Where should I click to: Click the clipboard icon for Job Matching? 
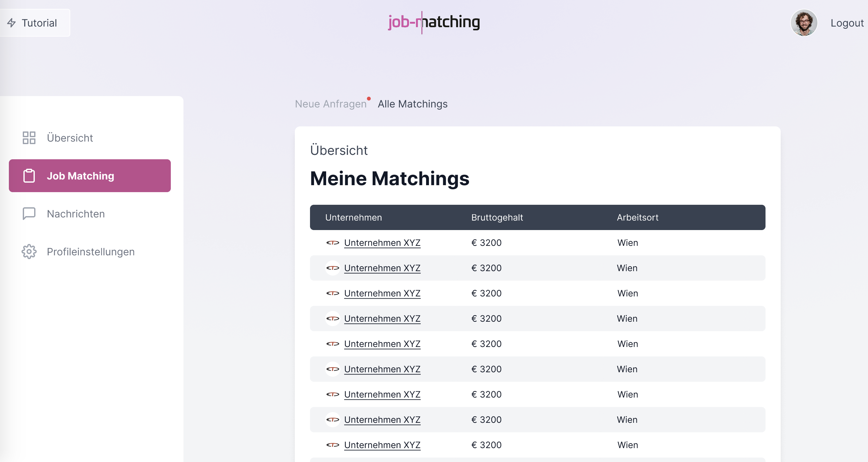(x=29, y=176)
